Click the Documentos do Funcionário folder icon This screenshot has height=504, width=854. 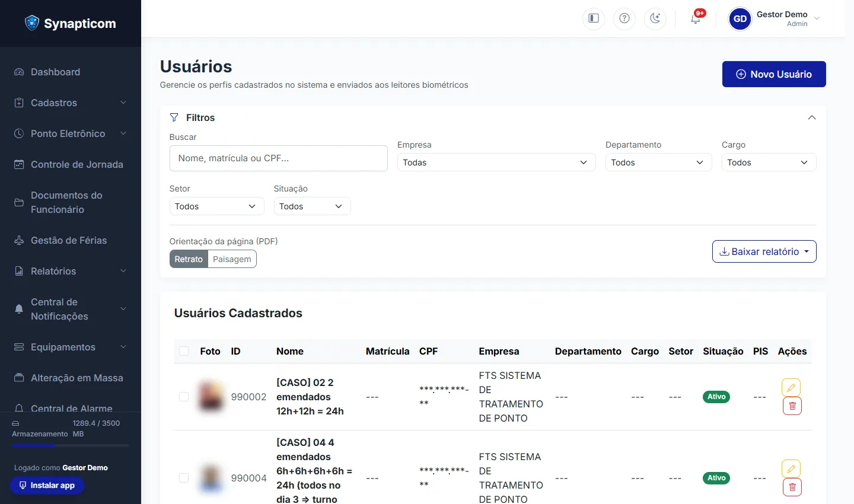19,202
